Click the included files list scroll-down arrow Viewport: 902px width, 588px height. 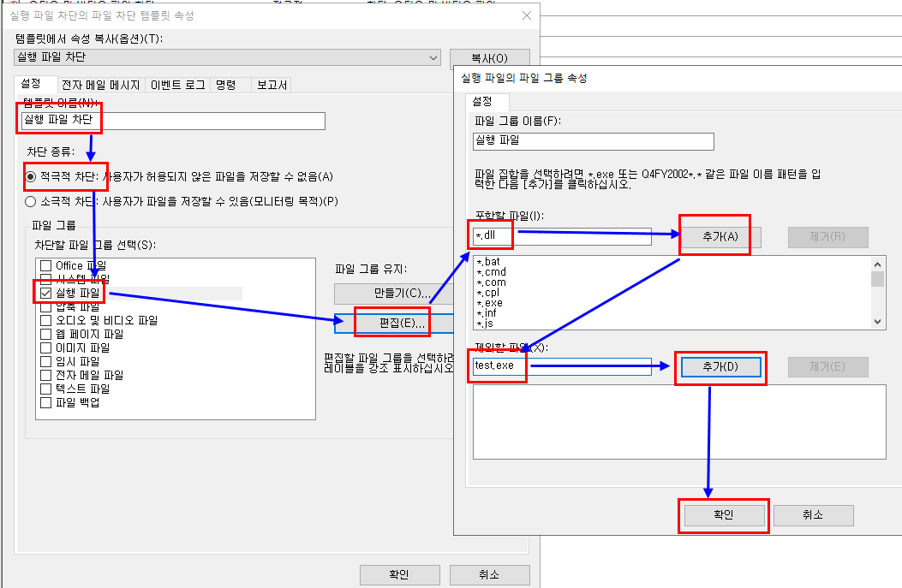click(877, 322)
